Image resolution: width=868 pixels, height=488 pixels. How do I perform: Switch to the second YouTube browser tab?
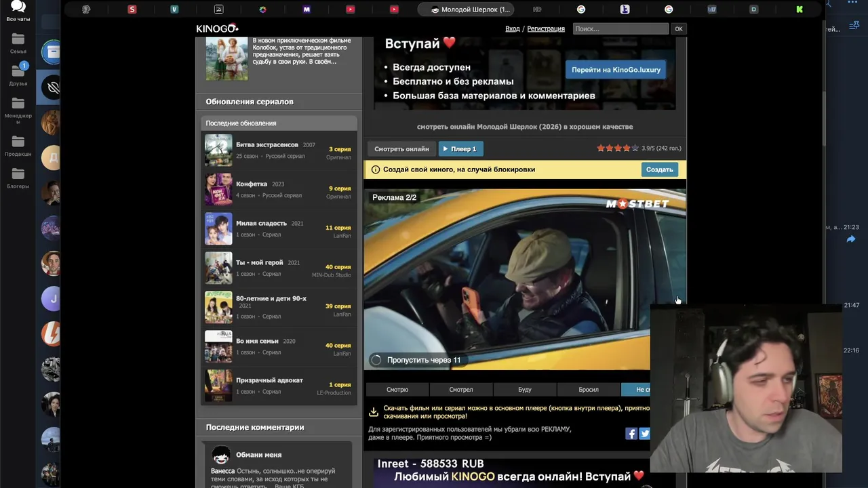394,9
